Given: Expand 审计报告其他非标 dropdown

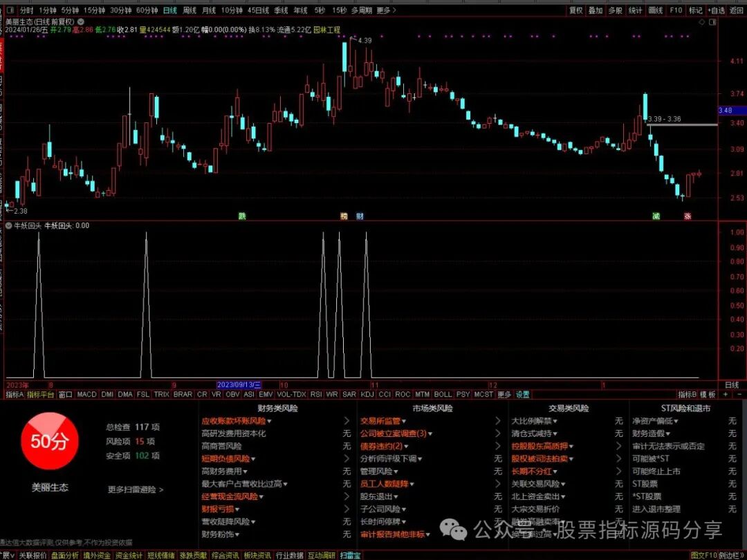Looking at the screenshot, I should pyautogui.click(x=428, y=534).
